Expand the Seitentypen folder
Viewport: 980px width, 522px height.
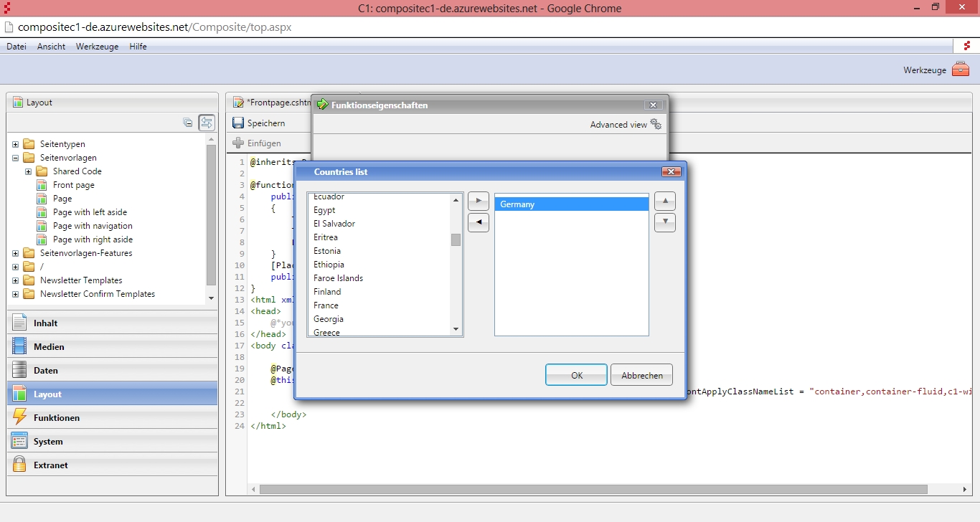(15, 144)
